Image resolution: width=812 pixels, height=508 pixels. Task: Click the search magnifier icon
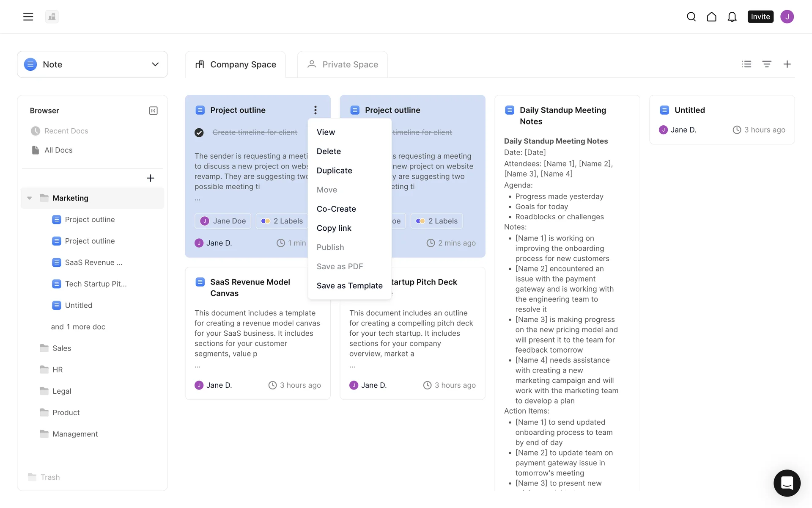691,17
